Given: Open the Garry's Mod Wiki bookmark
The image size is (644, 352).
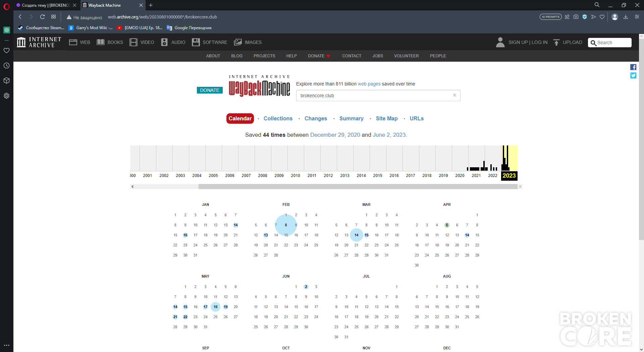Looking at the screenshot, I should click(91, 28).
